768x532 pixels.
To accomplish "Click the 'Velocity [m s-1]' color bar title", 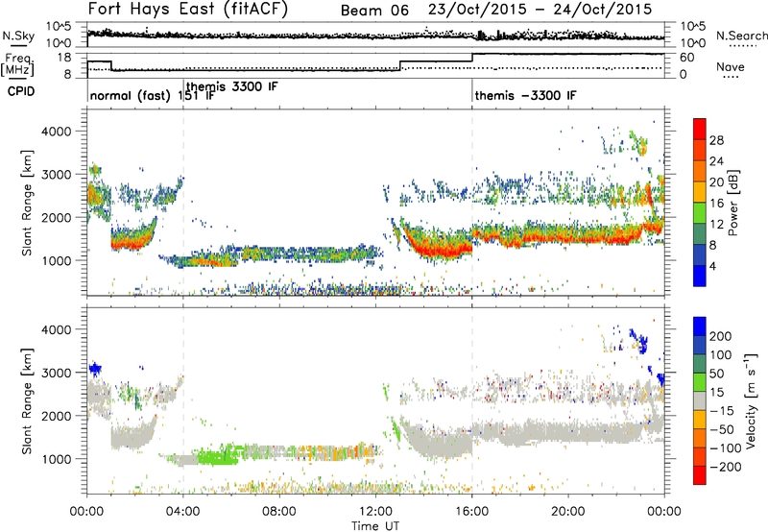I will pyautogui.click(x=751, y=400).
